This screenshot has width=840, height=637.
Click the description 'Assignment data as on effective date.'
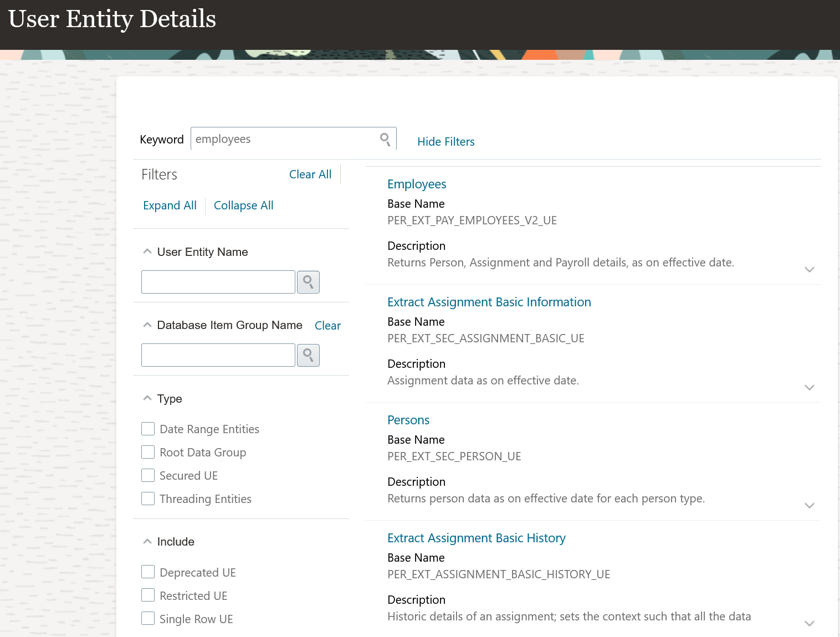click(x=483, y=381)
